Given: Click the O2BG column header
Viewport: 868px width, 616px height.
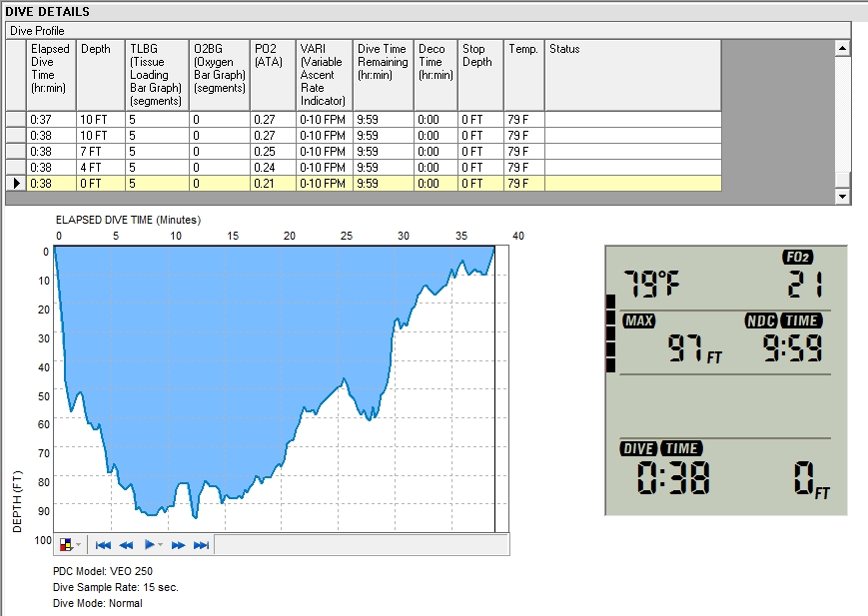Looking at the screenshot, I should (220, 75).
